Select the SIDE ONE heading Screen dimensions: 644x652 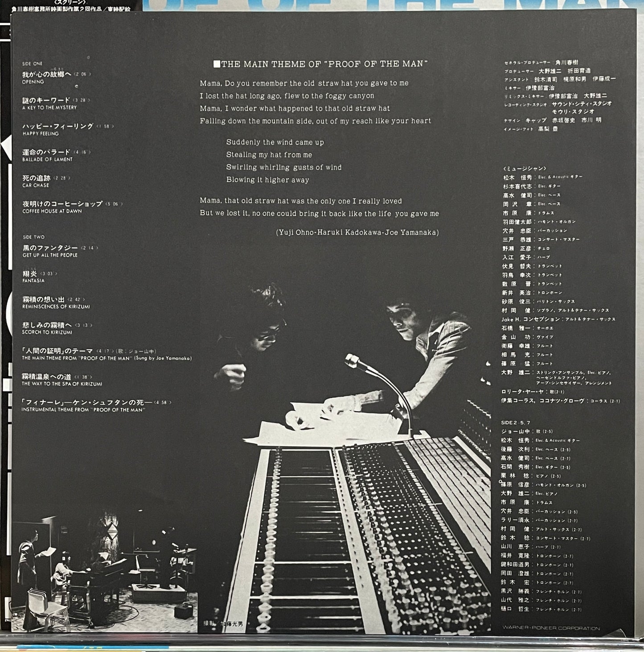(x=32, y=64)
